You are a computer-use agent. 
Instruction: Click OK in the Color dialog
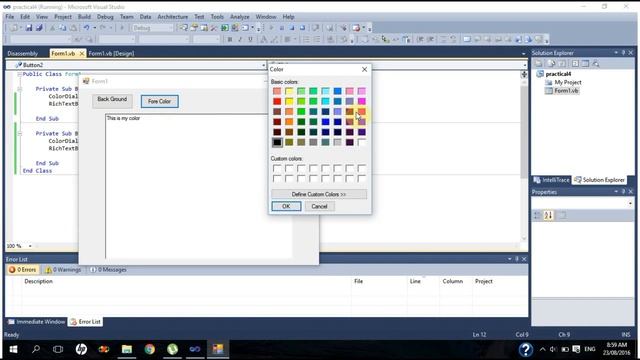pos(286,206)
